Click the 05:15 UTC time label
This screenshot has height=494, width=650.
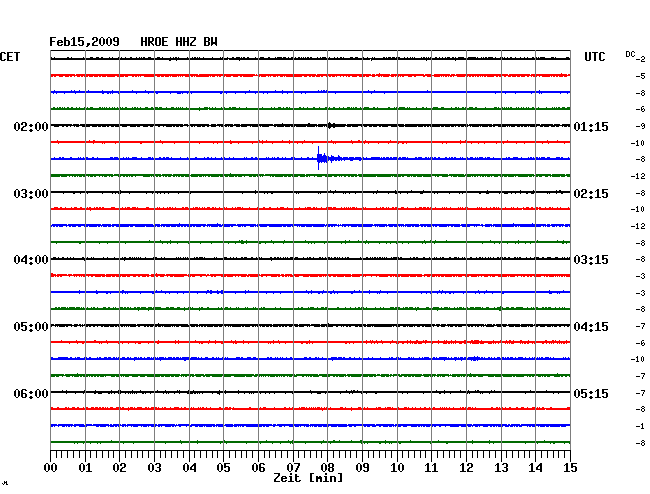(x=591, y=393)
